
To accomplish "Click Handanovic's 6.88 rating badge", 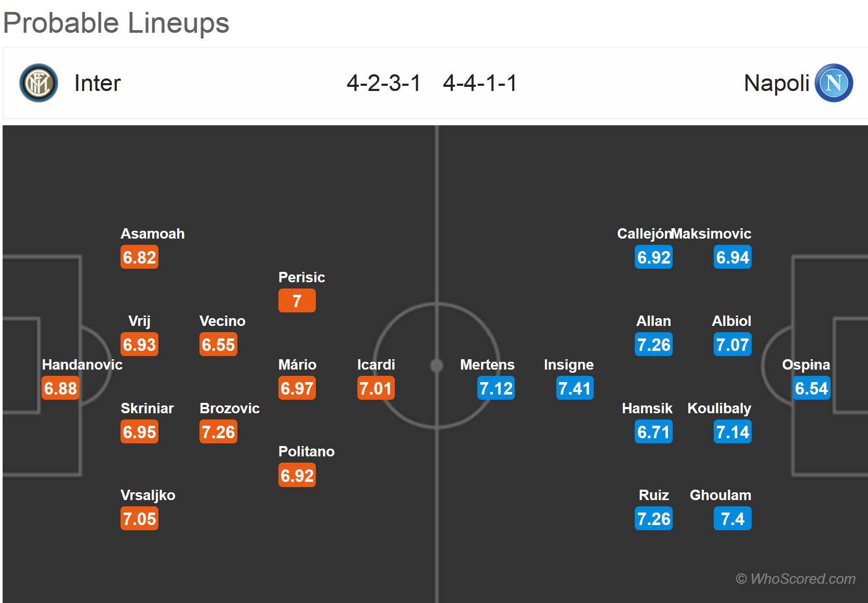I will point(61,388).
